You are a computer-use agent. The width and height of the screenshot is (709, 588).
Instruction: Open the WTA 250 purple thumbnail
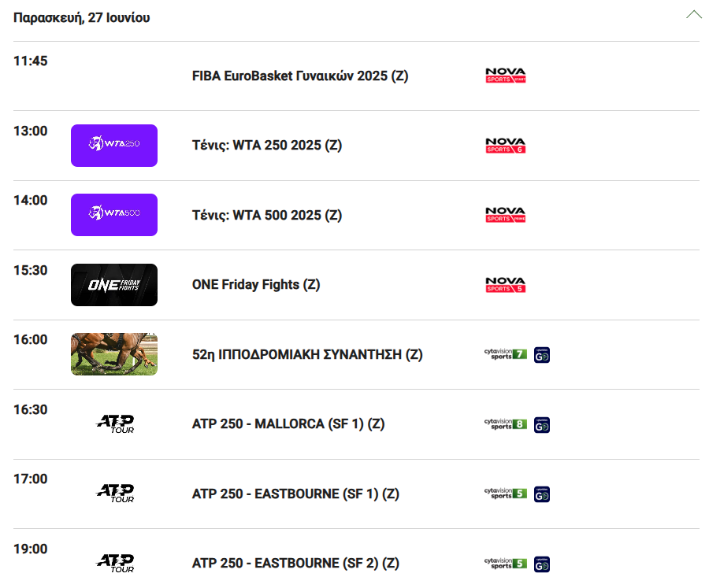114,146
